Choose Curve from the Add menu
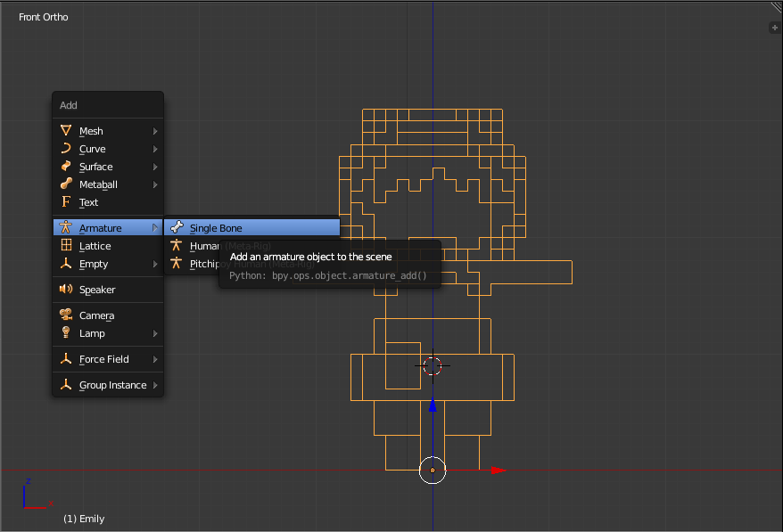The width and height of the screenshot is (783, 532). 108,149
